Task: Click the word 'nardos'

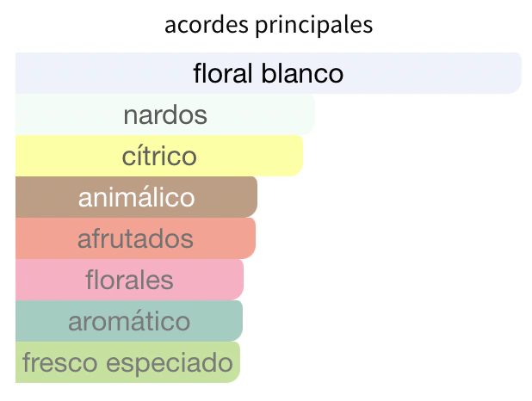Action: click(165, 114)
